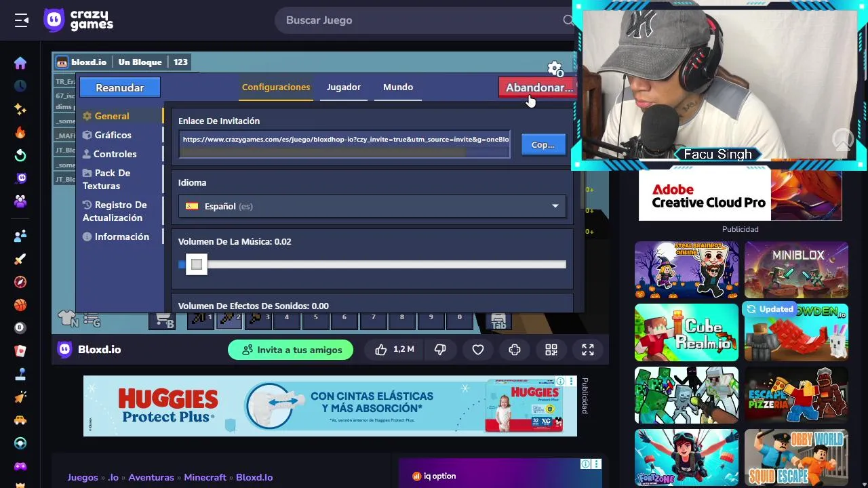Open the Steal Brainrot Online thumbnail
Image resolution: width=868 pixels, height=488 pixels.
pos(686,270)
